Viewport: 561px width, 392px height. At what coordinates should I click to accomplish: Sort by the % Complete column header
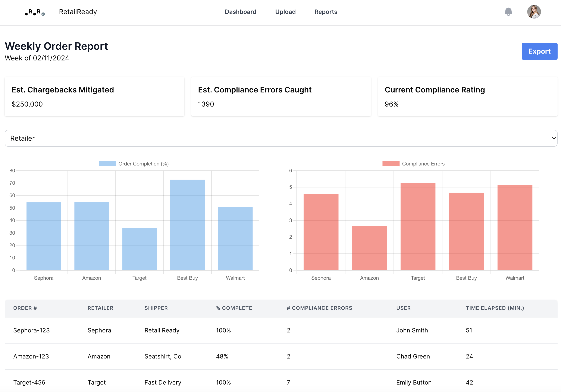[234, 308]
